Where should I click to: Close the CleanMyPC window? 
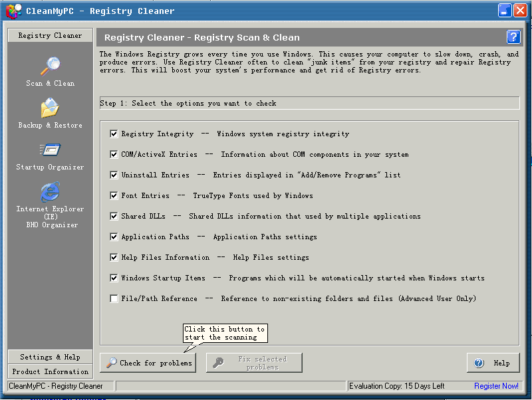[x=520, y=11]
